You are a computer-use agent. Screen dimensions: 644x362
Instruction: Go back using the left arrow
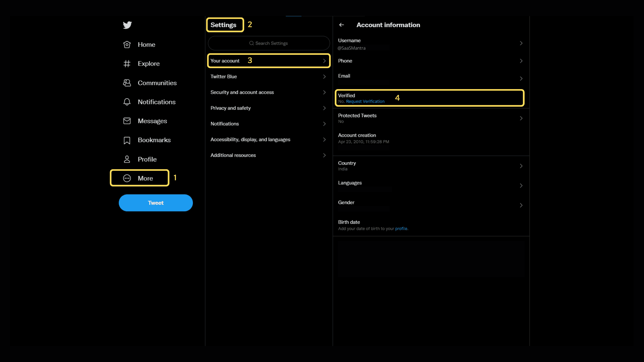click(341, 25)
